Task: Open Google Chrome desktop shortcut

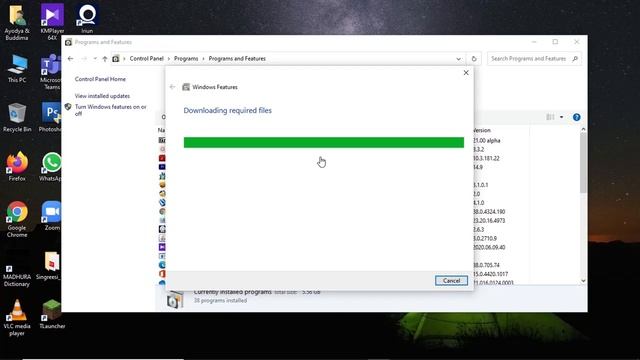Action: [17, 219]
